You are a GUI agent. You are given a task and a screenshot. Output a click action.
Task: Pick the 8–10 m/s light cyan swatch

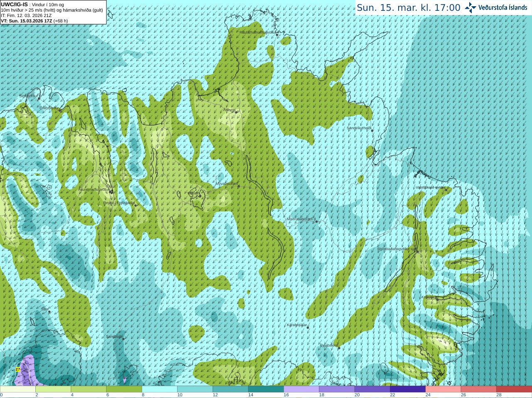[x=160, y=389]
